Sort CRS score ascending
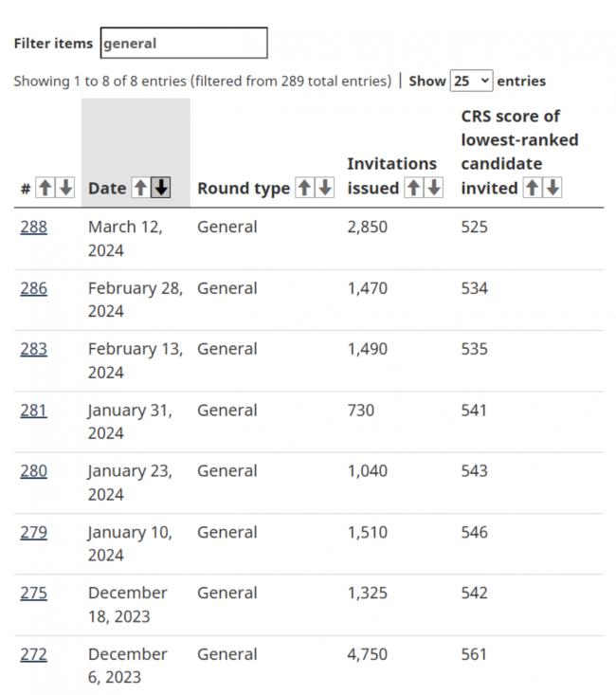Viewport: 616px width, 695px height. pyautogui.click(x=533, y=188)
